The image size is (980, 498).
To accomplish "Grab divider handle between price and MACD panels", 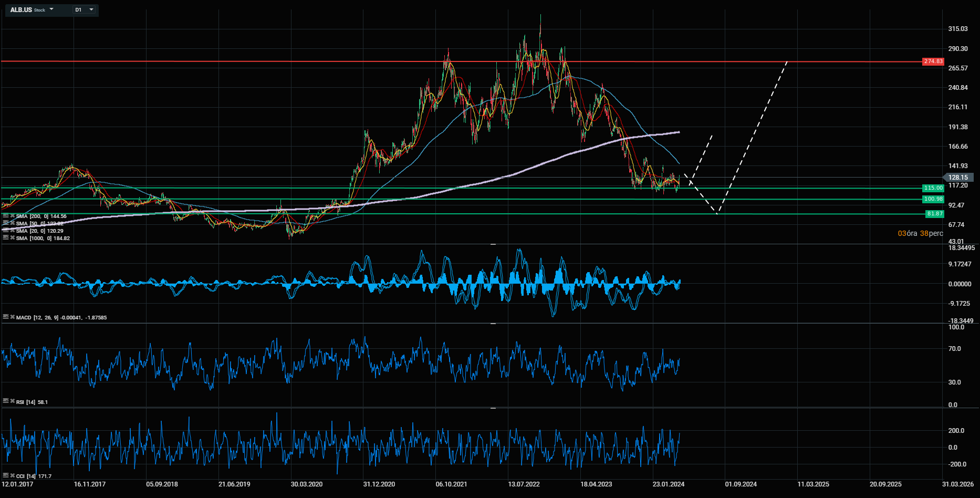I will [493, 244].
